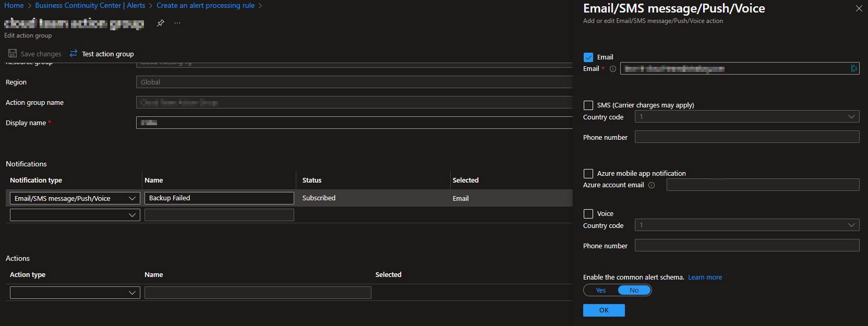Enable the SMS carrier charges checkbox
Screen dimensions: 868x326
coord(588,105)
